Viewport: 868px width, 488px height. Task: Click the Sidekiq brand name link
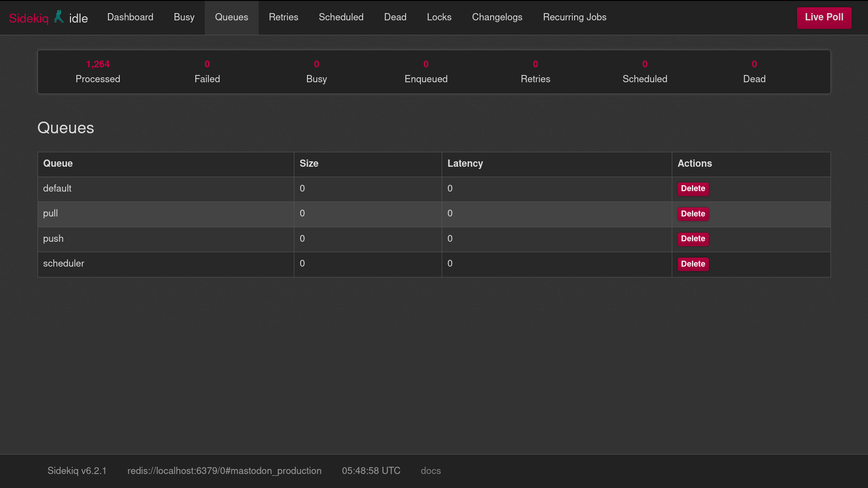[28, 19]
